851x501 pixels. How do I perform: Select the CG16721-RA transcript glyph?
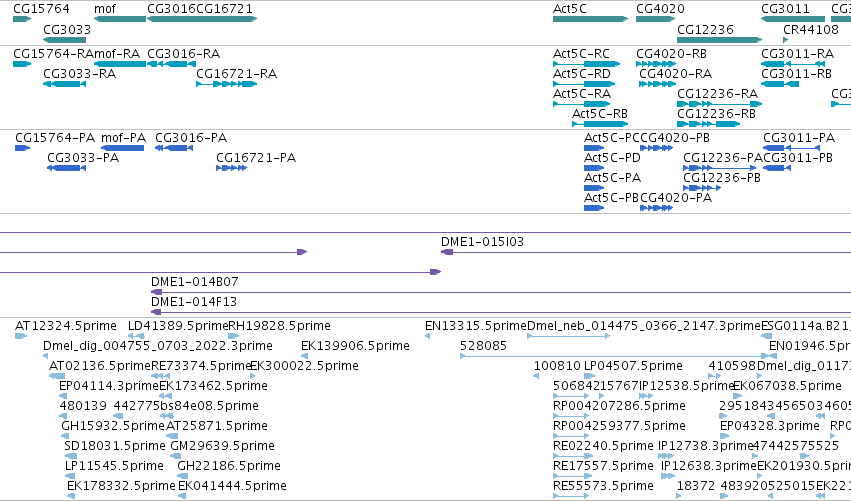click(227, 84)
